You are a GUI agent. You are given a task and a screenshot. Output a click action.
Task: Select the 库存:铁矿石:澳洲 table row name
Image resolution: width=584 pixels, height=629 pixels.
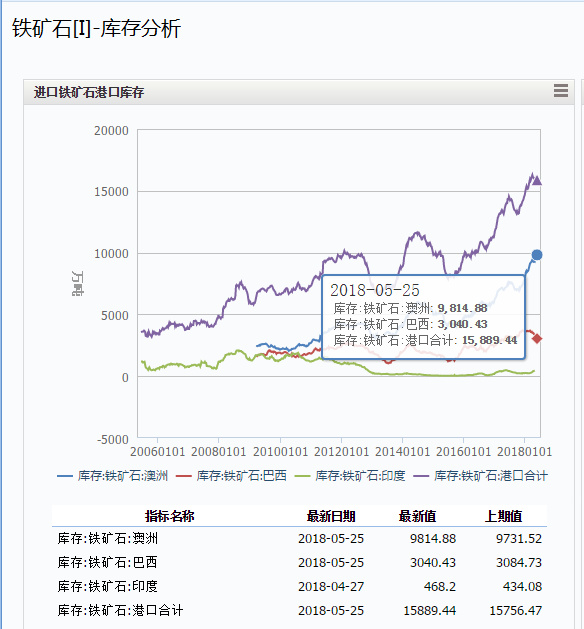(x=107, y=538)
